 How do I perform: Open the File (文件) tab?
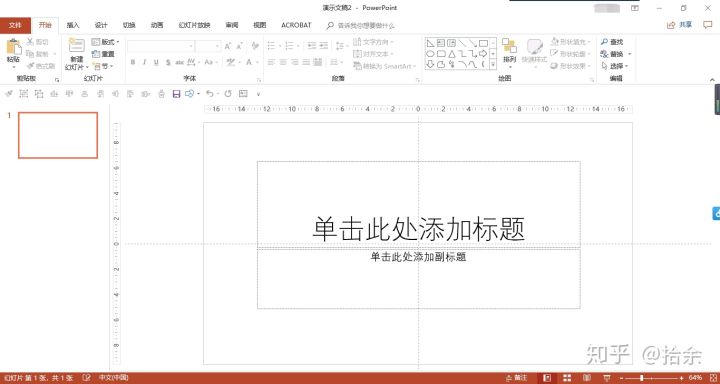click(15, 25)
